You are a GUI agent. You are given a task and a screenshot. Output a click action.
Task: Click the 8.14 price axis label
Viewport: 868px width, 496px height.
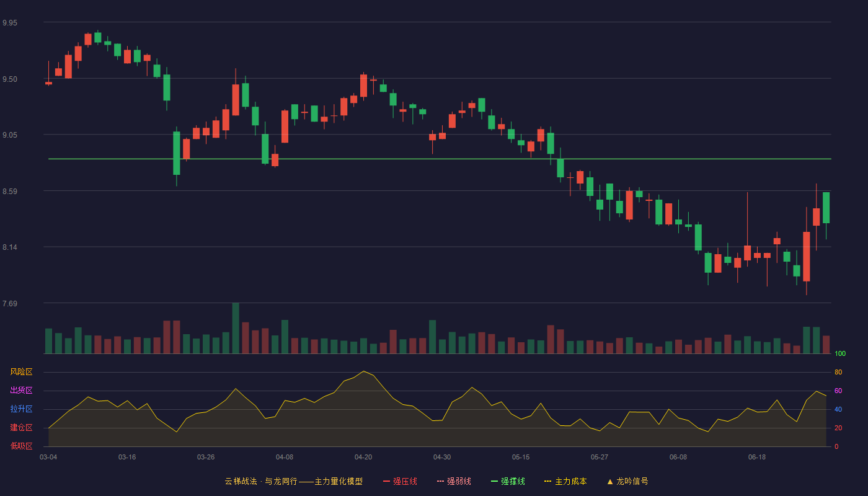tap(10, 247)
